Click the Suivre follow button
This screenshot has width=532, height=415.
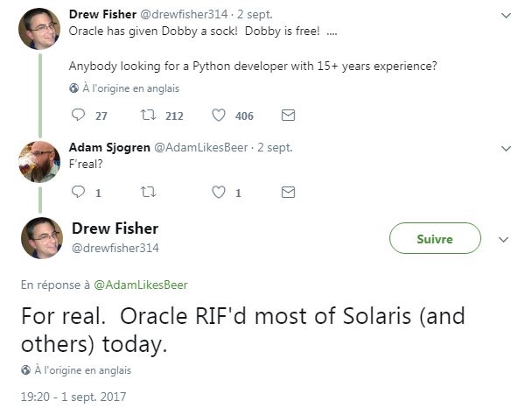[x=435, y=238]
